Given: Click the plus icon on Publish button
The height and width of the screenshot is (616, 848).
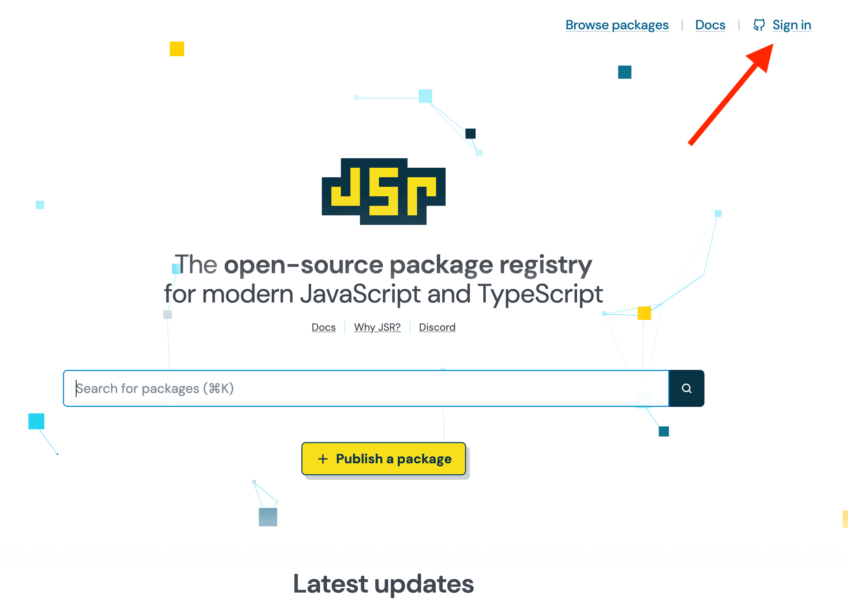Looking at the screenshot, I should pyautogui.click(x=323, y=459).
